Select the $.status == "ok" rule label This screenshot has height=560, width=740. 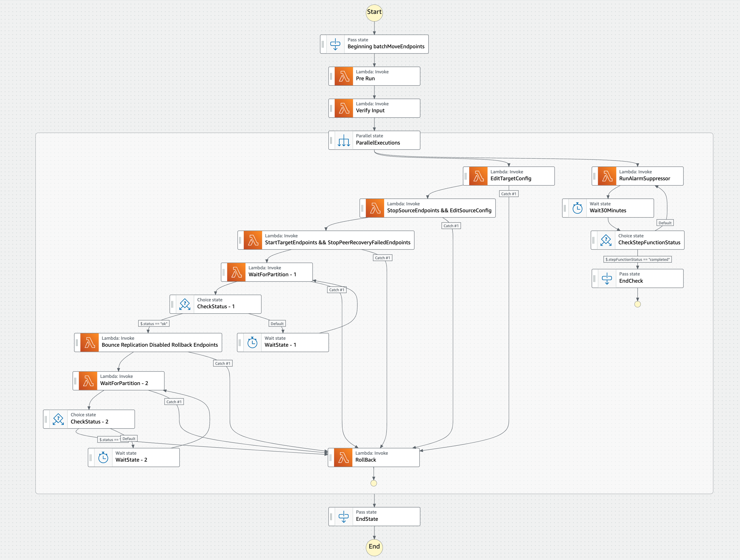tap(154, 324)
